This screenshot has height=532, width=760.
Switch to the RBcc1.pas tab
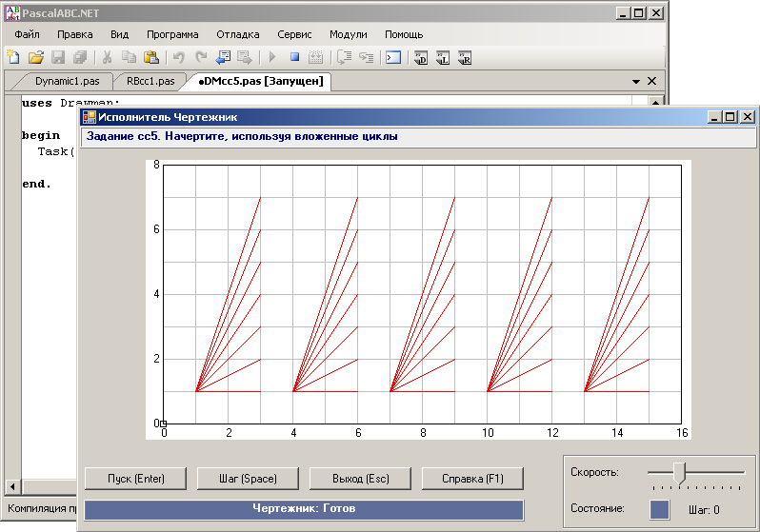click(150, 81)
